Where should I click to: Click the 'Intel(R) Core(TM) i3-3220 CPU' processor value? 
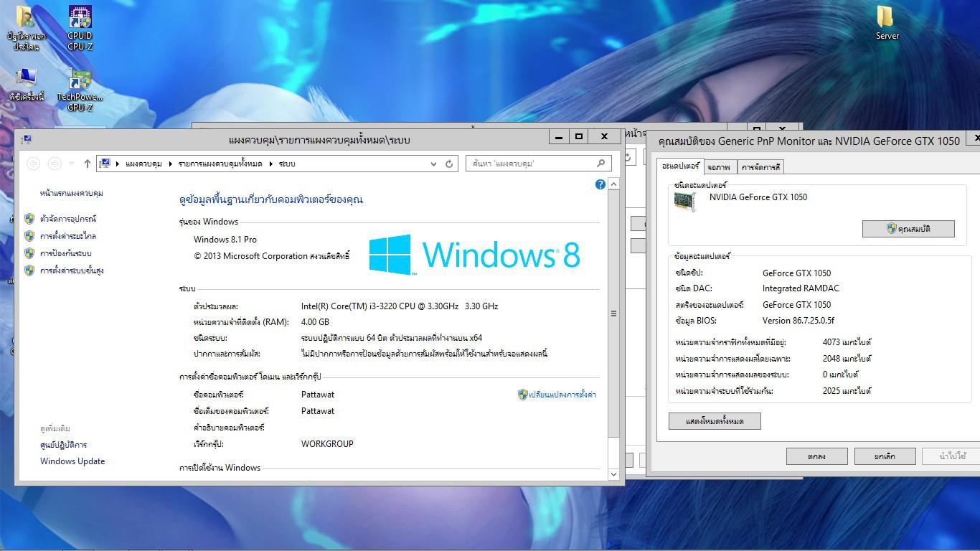pos(400,306)
